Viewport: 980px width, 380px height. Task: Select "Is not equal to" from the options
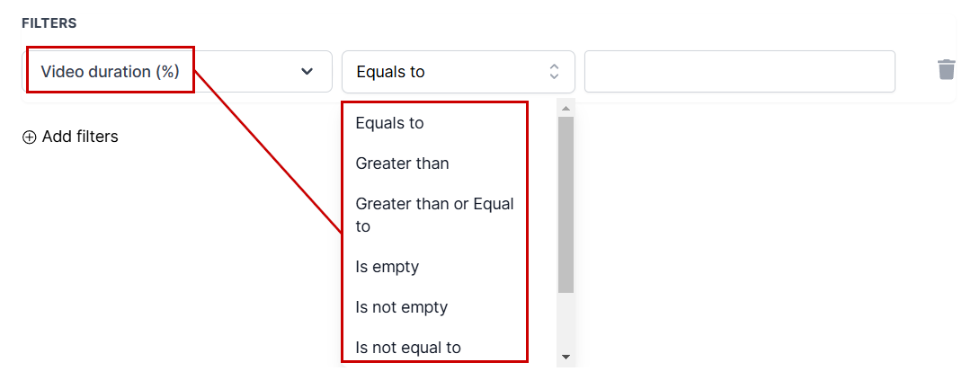coord(407,348)
